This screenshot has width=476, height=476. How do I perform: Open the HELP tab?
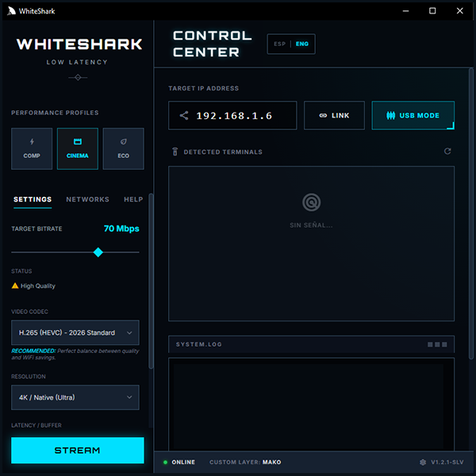133,199
